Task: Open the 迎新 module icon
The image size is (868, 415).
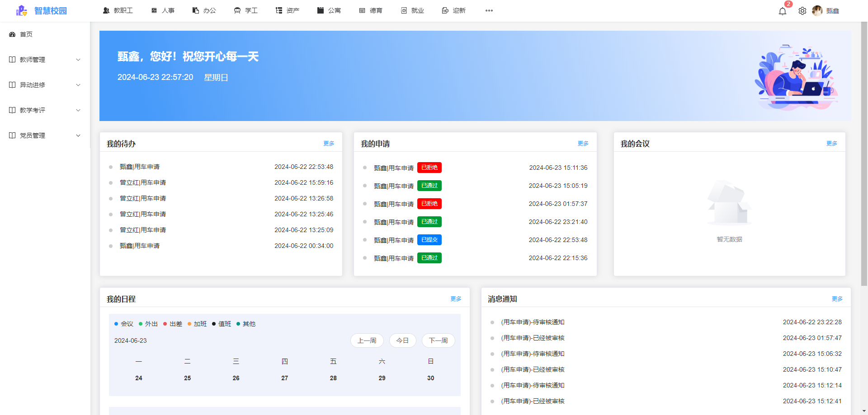Action: point(444,10)
